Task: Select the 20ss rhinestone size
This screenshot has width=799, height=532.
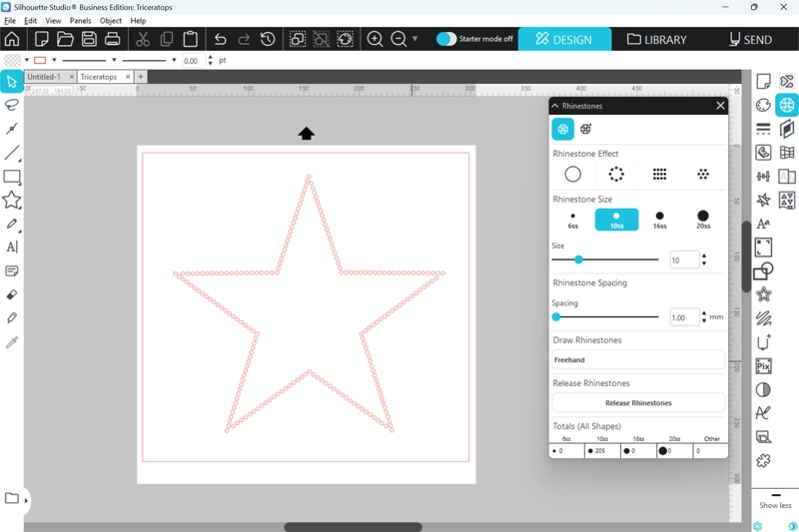Action: coord(703,220)
